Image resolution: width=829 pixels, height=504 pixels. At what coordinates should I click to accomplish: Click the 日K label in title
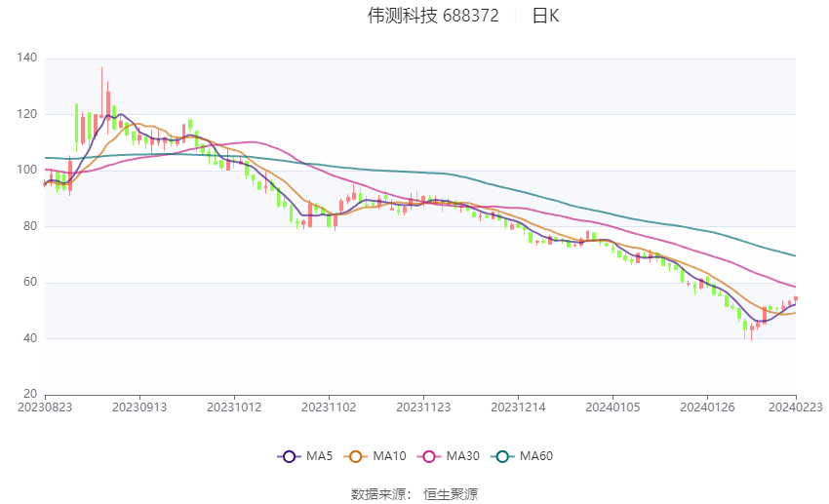coord(545,16)
